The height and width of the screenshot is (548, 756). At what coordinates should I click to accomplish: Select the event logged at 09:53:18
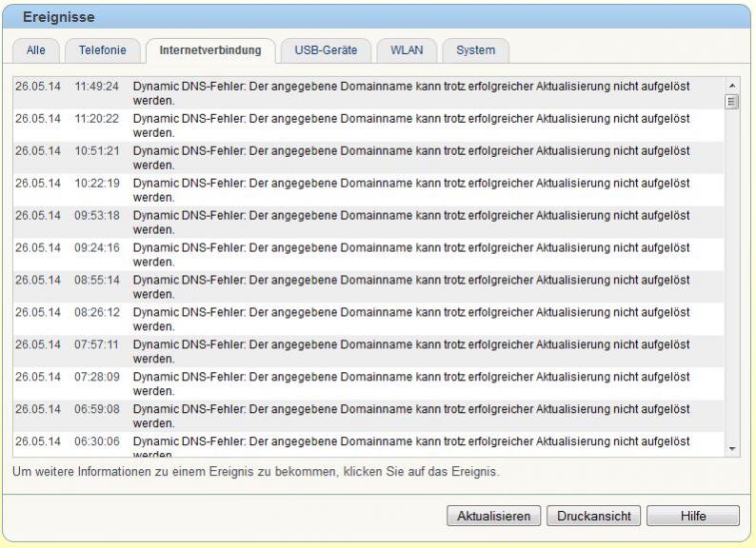click(368, 223)
